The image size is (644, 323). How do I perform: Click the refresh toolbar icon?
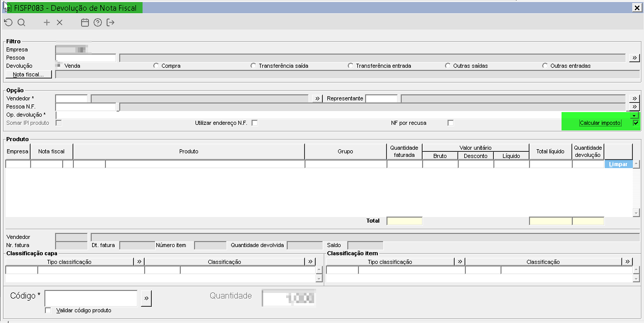point(8,22)
